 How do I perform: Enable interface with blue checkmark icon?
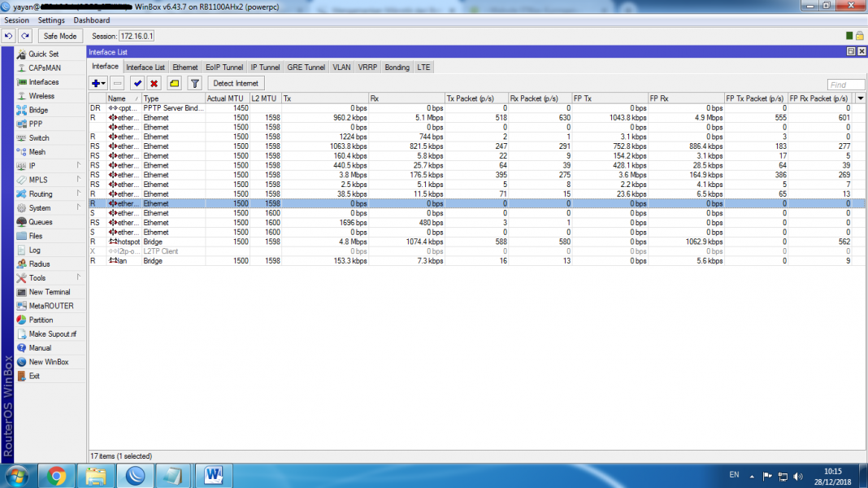click(137, 84)
